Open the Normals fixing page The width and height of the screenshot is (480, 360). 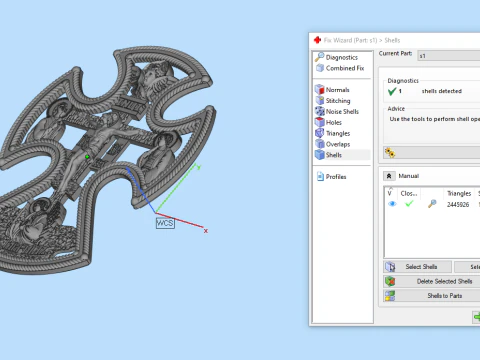click(x=332, y=90)
